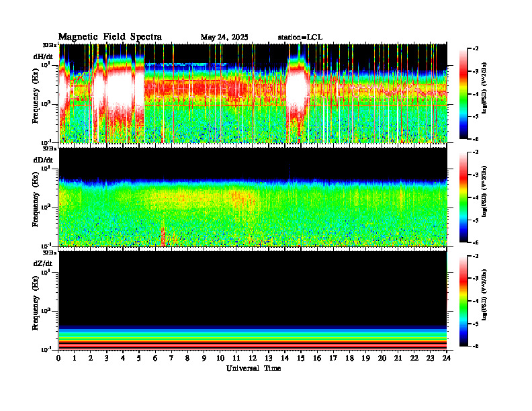Click hour 21 tick label on time axis
The height and width of the screenshot is (411, 532).
click(398, 359)
